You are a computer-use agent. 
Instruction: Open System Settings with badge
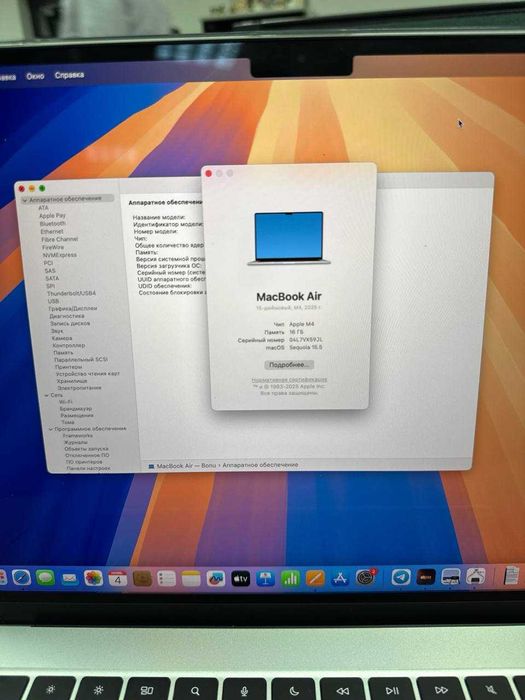(x=366, y=578)
